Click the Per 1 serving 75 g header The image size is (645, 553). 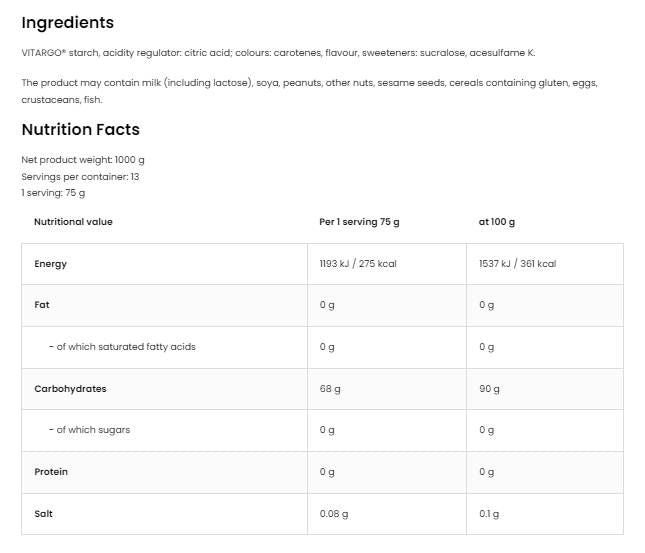coord(359,221)
